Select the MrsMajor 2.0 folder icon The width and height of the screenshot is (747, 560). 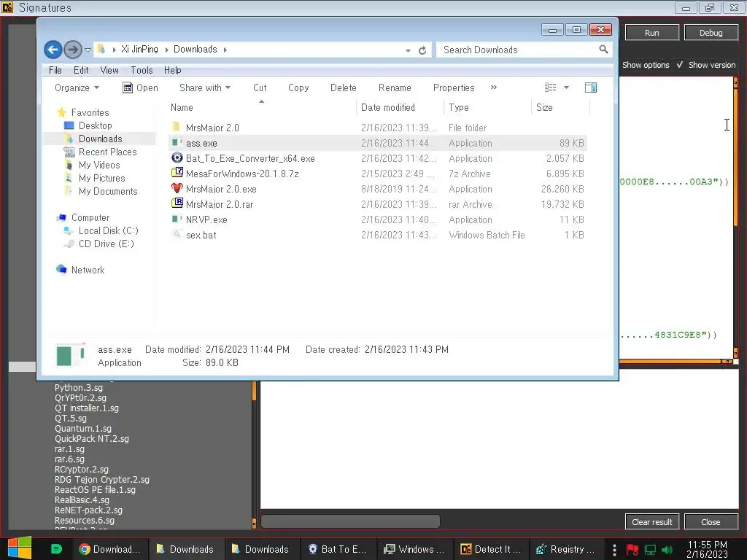(177, 127)
